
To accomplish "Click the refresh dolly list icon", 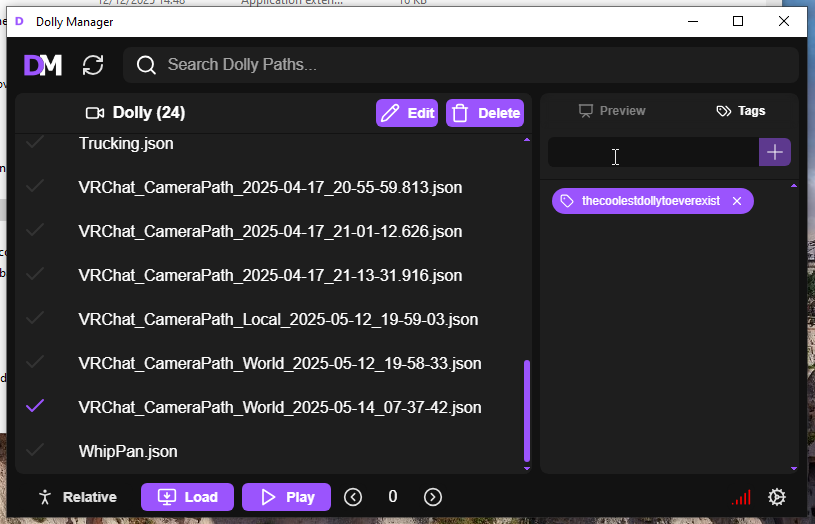I will coord(93,65).
